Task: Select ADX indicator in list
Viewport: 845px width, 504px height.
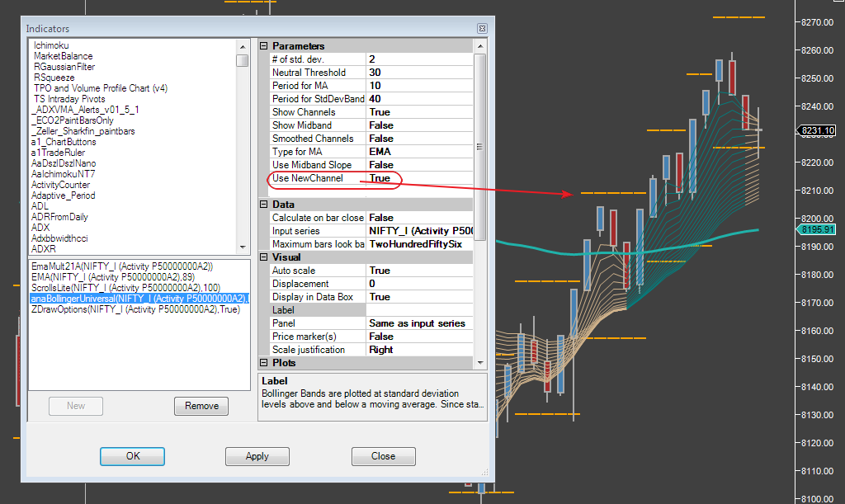Action: click(x=40, y=228)
